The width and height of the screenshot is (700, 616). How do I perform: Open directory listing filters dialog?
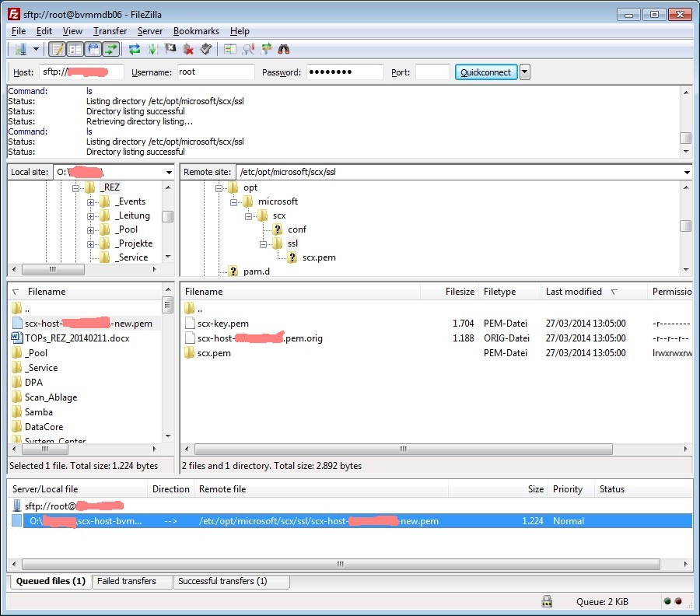click(x=230, y=49)
